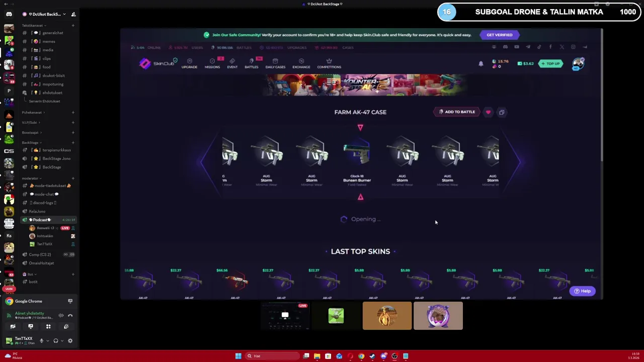Select the live stream thumbnail tile
This screenshot has height=362, width=644.
click(x=285, y=316)
